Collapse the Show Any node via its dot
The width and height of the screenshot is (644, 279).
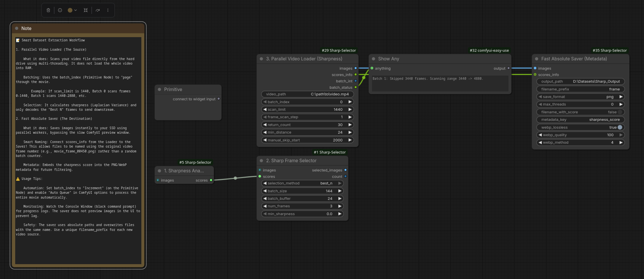(x=373, y=59)
